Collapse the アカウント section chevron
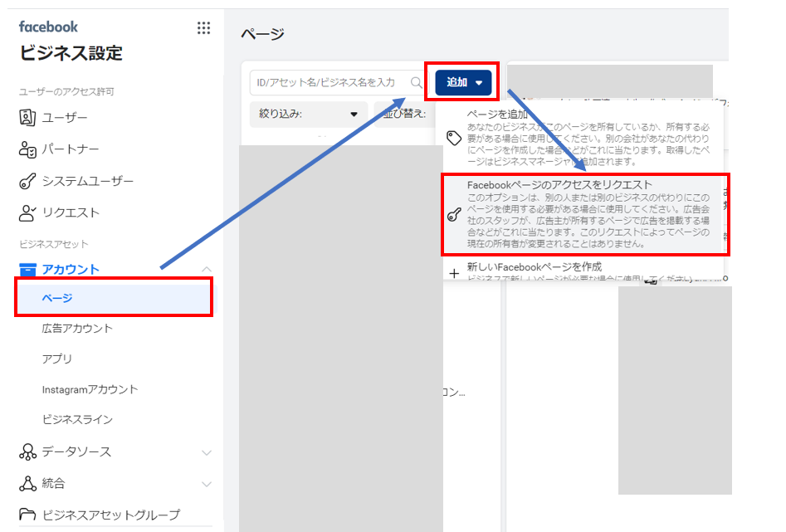Image resolution: width=786 pixels, height=532 pixels. coord(207,269)
